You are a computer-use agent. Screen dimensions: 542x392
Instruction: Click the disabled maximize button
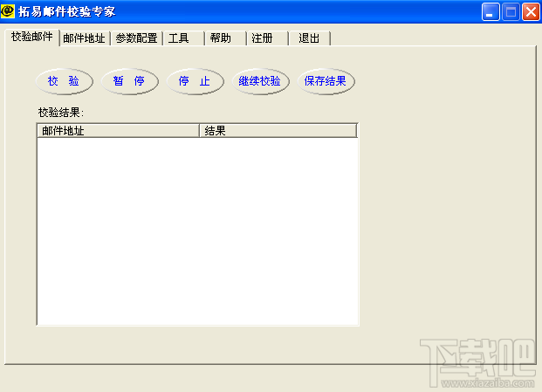511,12
